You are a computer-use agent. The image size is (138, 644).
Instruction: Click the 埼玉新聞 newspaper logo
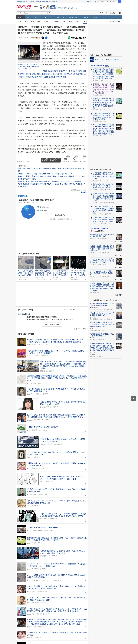point(77,38)
